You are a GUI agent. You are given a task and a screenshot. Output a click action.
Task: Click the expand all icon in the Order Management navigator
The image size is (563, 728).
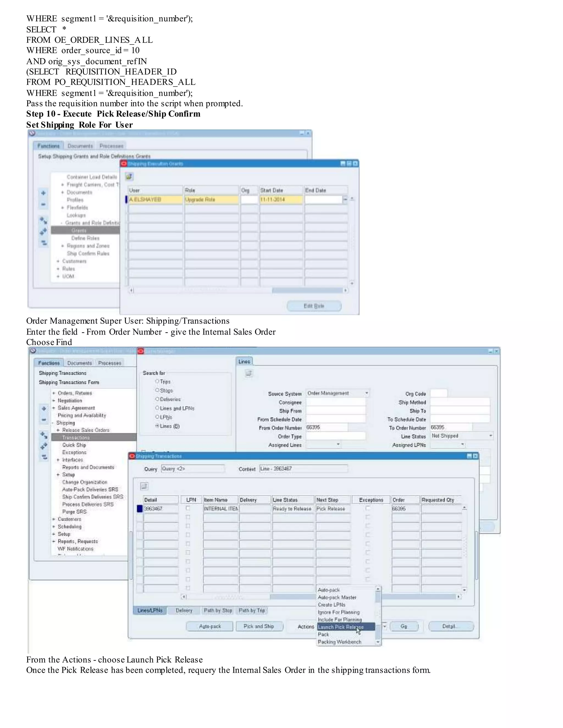44,446
